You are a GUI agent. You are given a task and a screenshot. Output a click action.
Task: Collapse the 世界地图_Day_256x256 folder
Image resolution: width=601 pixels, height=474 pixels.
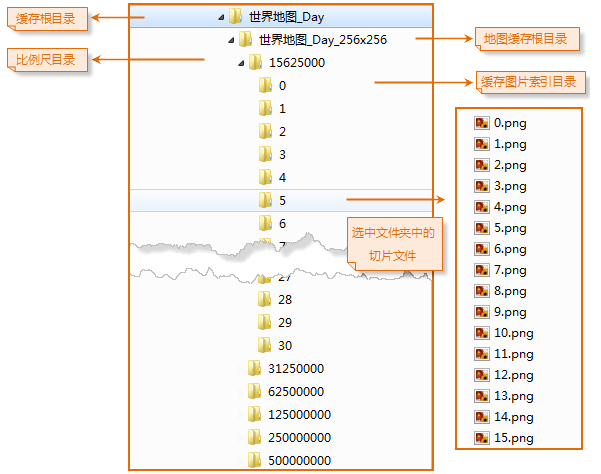pos(231,40)
